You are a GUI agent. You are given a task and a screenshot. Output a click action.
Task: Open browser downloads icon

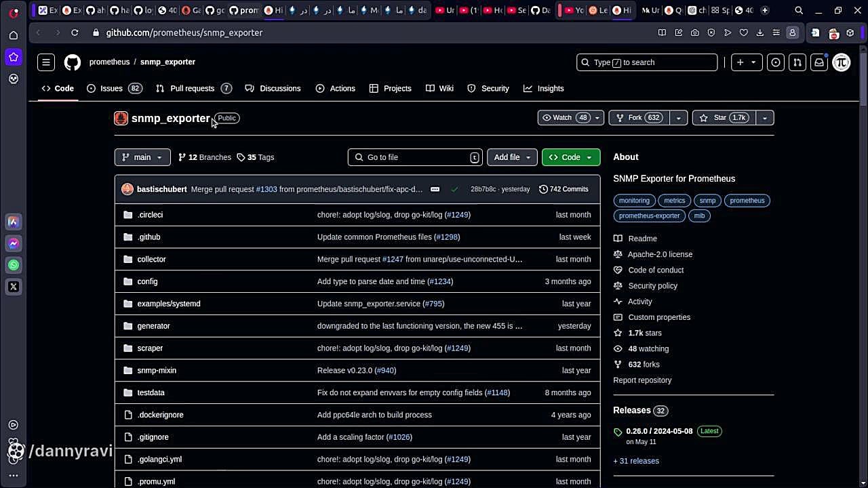[760, 33]
